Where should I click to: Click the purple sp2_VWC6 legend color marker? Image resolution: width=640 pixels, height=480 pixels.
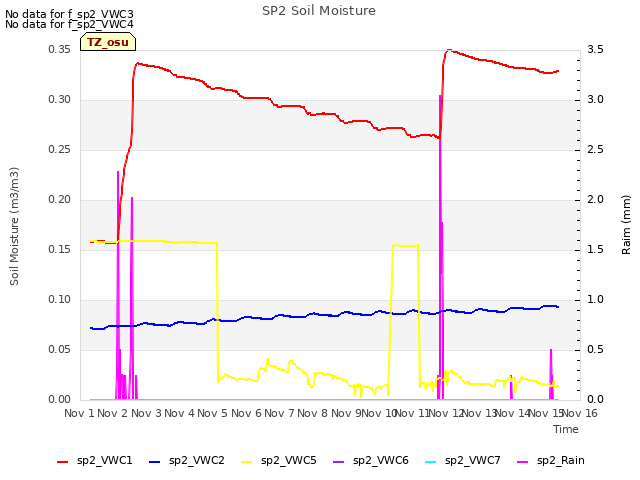(339, 462)
